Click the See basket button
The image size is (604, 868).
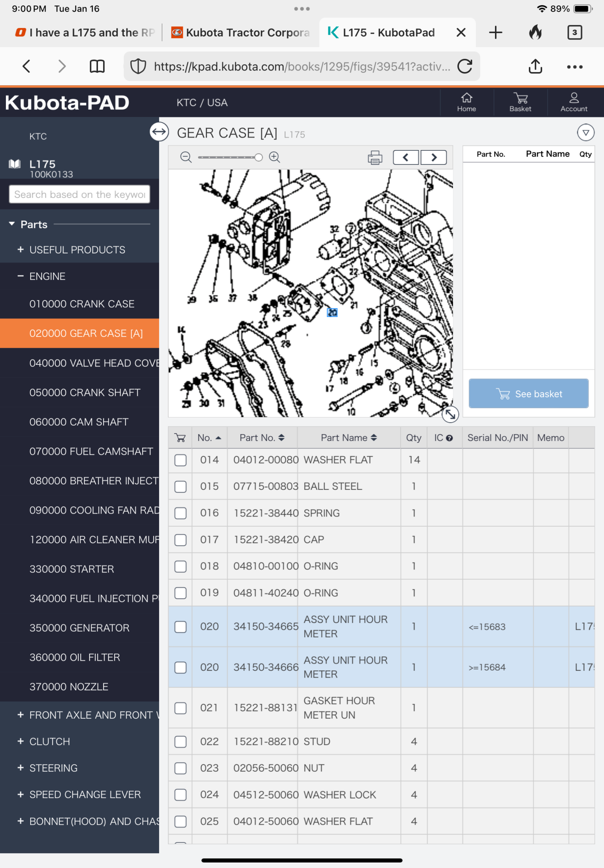tap(528, 394)
